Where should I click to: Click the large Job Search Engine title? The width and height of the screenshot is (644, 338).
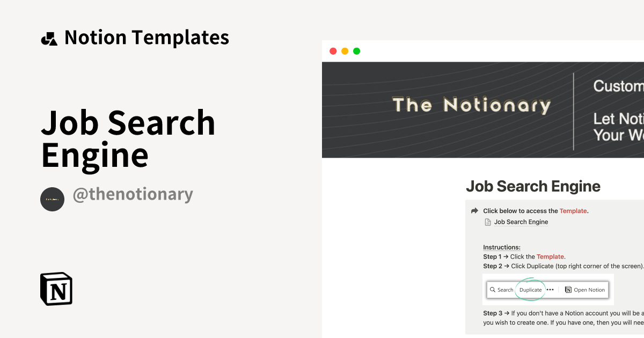coord(533,186)
